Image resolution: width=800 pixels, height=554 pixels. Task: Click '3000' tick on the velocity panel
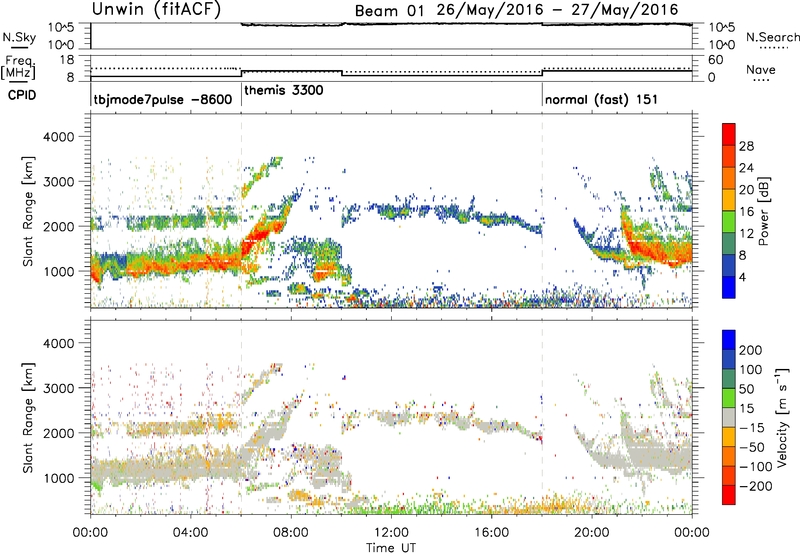pyautogui.click(x=59, y=388)
